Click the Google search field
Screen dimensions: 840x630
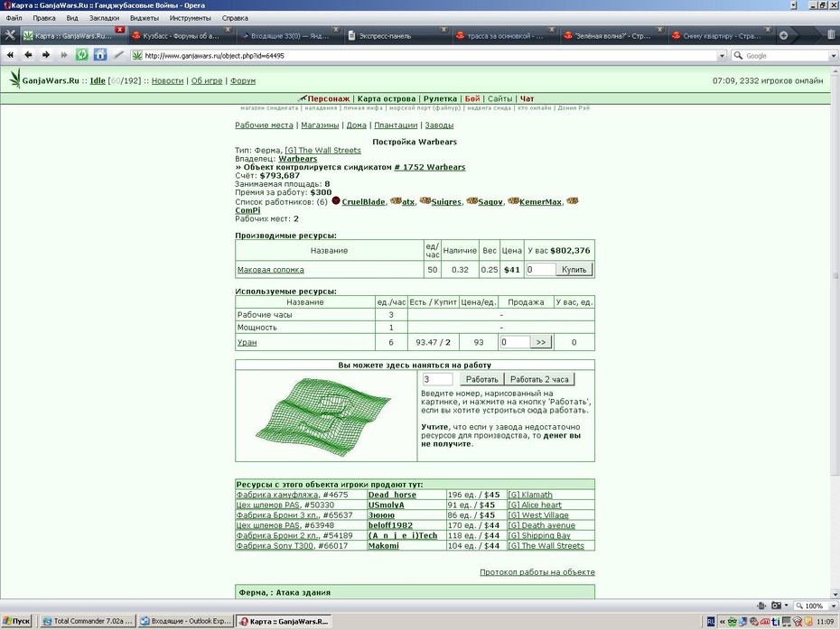click(x=786, y=56)
